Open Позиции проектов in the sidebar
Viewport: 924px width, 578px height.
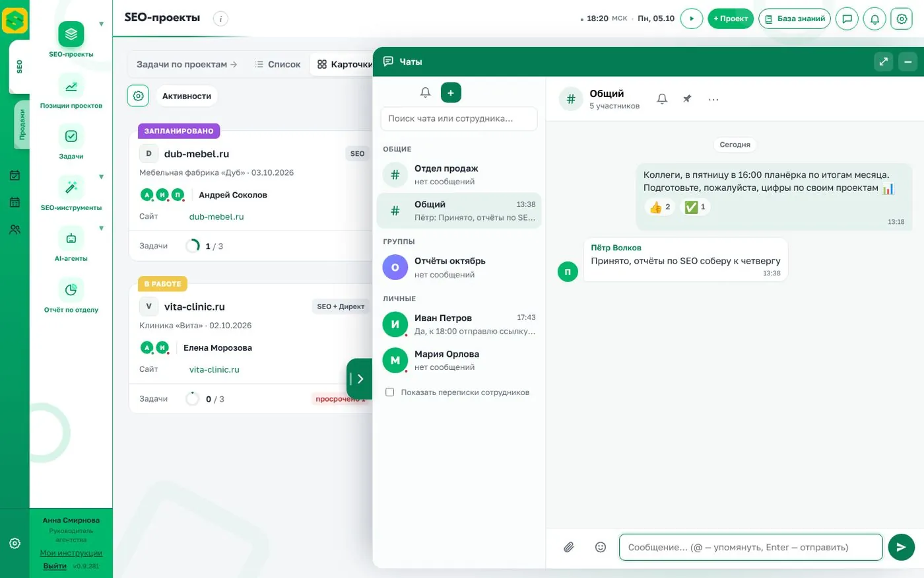coord(71,85)
